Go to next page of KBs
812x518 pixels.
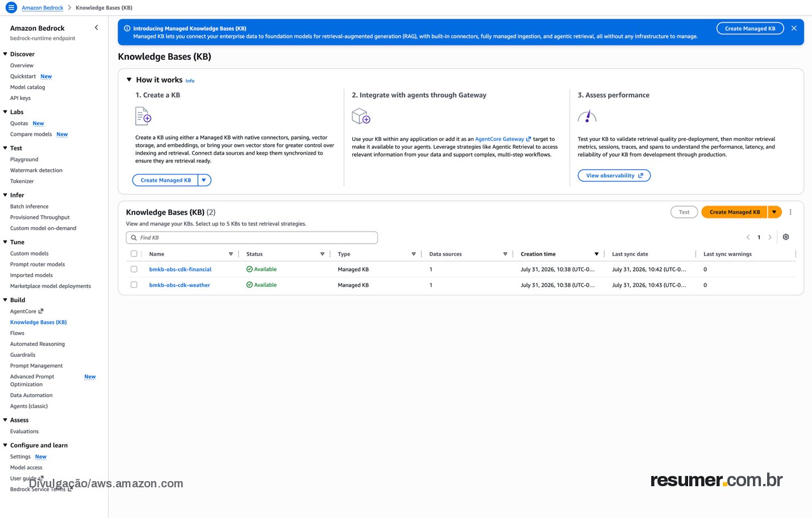(x=770, y=237)
